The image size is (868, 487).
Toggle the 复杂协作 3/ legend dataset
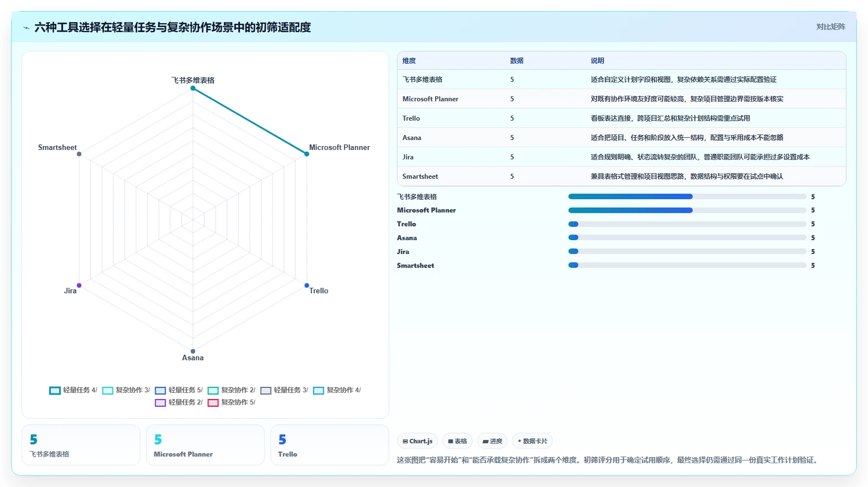[x=126, y=390]
